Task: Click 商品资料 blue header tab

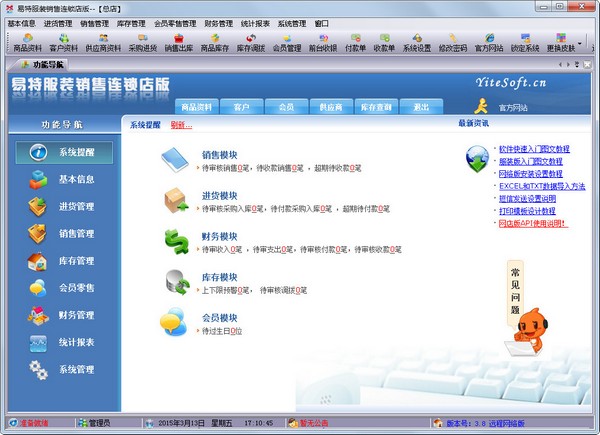Action: click(x=197, y=107)
